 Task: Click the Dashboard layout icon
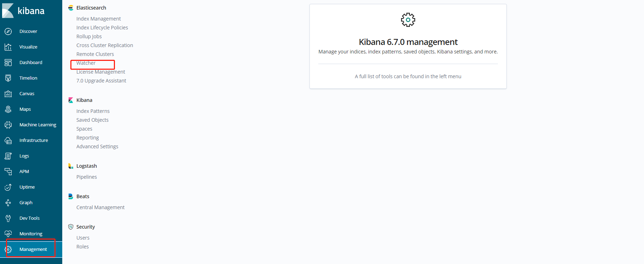[x=8, y=63]
